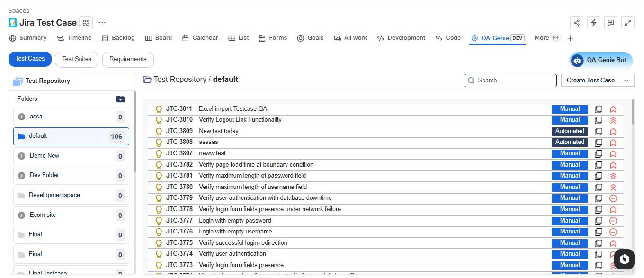The image size is (644, 278).
Task: Open the feedback icon in the header
Action: 610,23
